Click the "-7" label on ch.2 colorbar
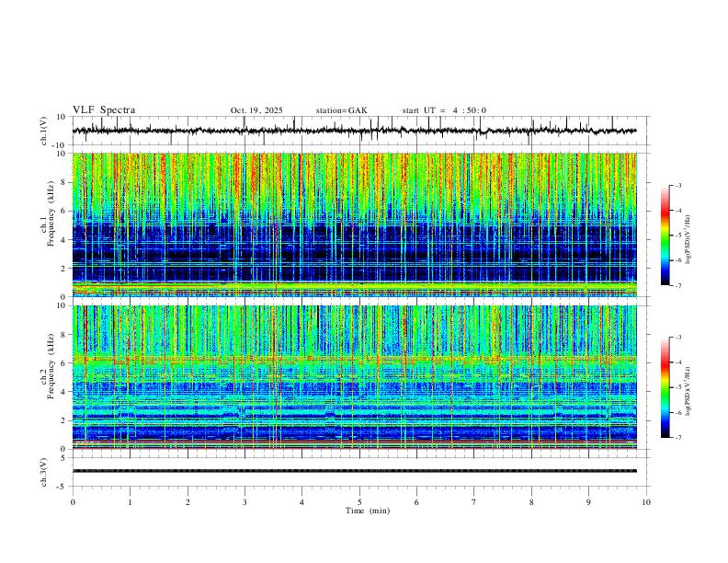Screen dimensions: 728x563 677,438
